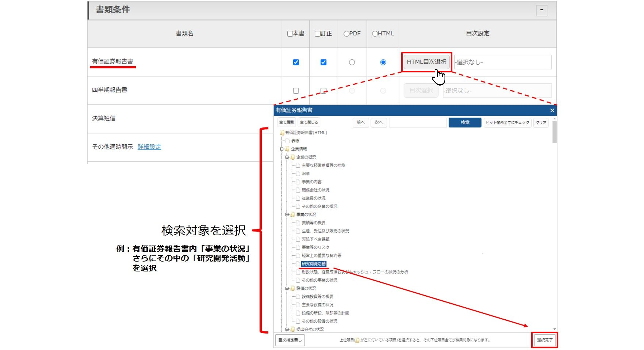Click the page icon next to 表紙
The height and width of the screenshot is (350, 644).
point(287,141)
